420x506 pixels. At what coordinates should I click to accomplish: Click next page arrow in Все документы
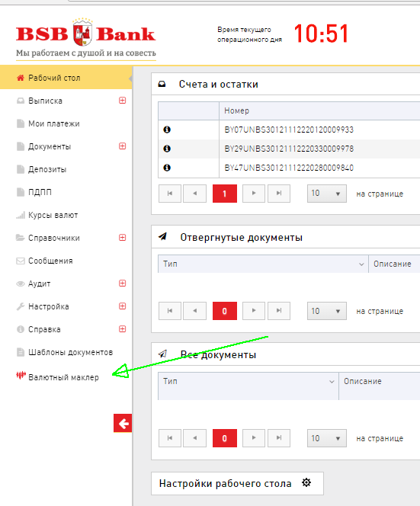[x=254, y=438]
